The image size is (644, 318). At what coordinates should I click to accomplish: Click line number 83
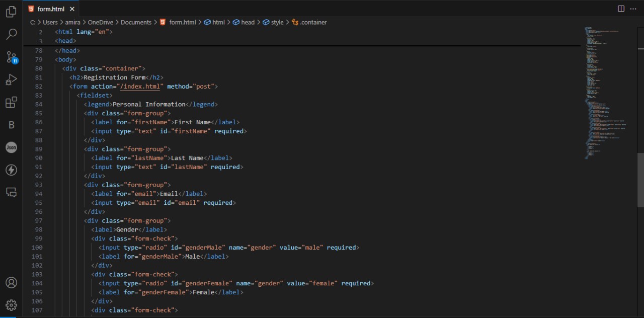tap(39, 95)
